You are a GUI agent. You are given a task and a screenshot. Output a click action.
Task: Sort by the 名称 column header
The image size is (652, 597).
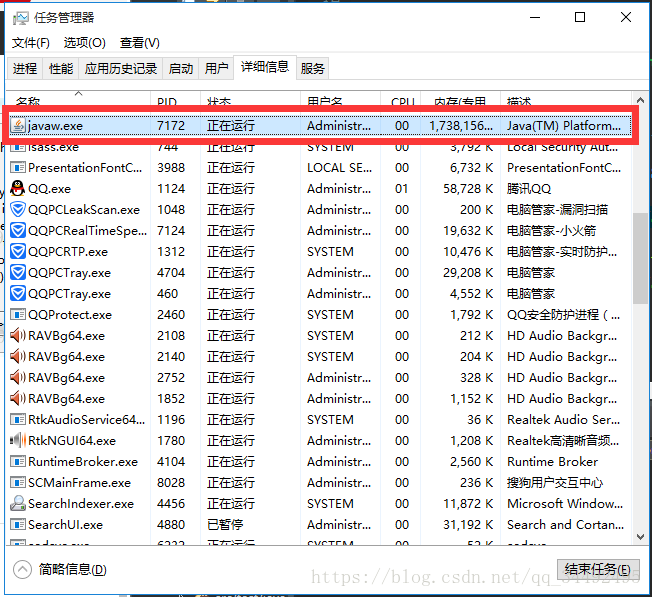[x=78, y=99]
